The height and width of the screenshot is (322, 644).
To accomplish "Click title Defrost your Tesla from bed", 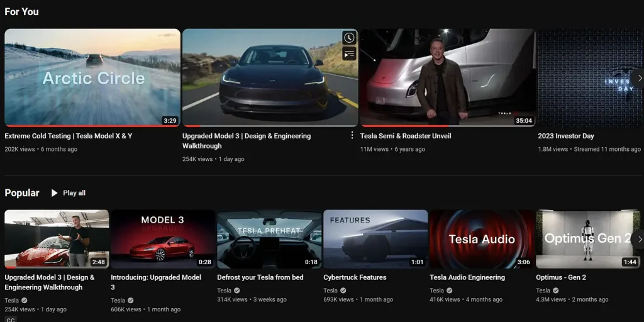I will 260,277.
